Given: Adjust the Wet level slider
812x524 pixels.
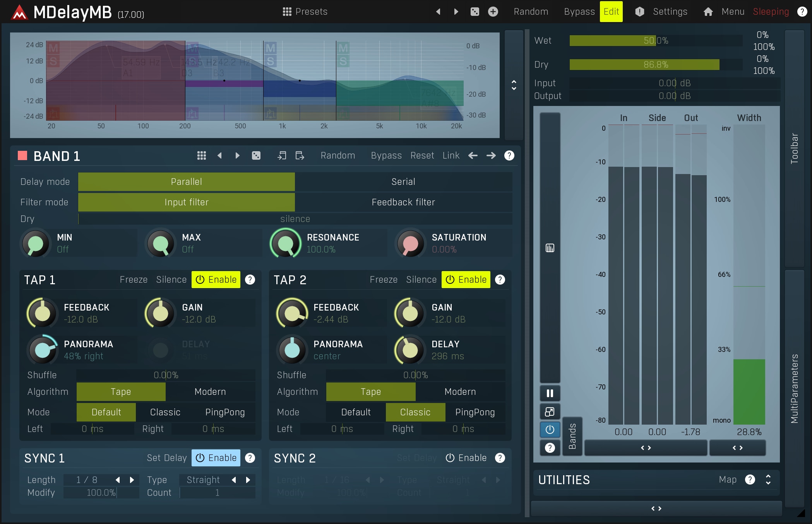Looking at the screenshot, I should tap(656, 41).
